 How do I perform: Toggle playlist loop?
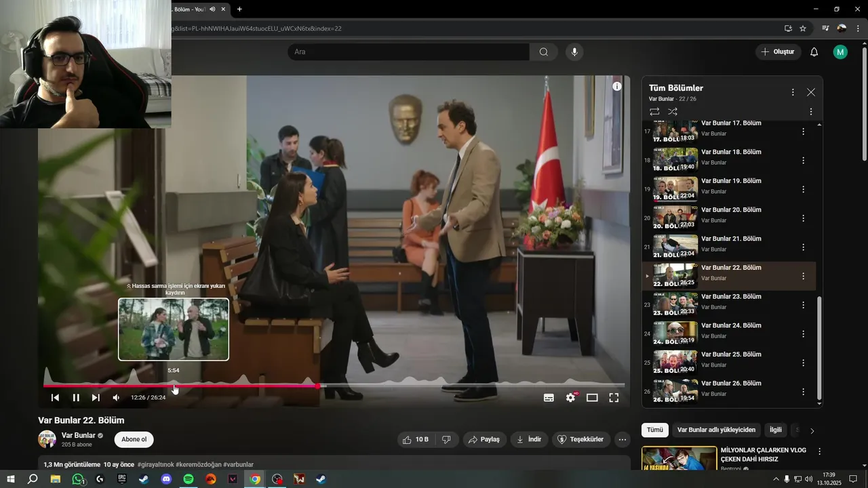click(x=654, y=111)
